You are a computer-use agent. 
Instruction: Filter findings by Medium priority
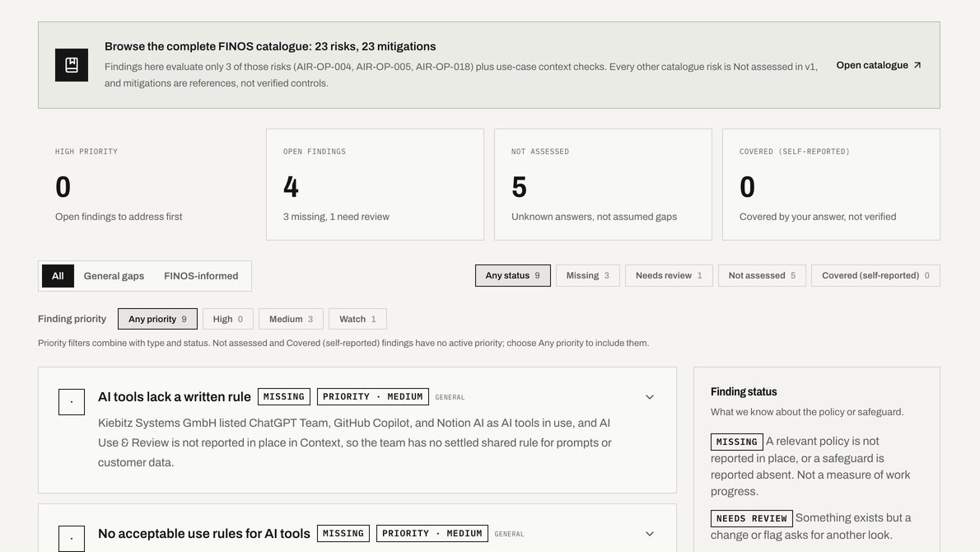[x=291, y=319]
